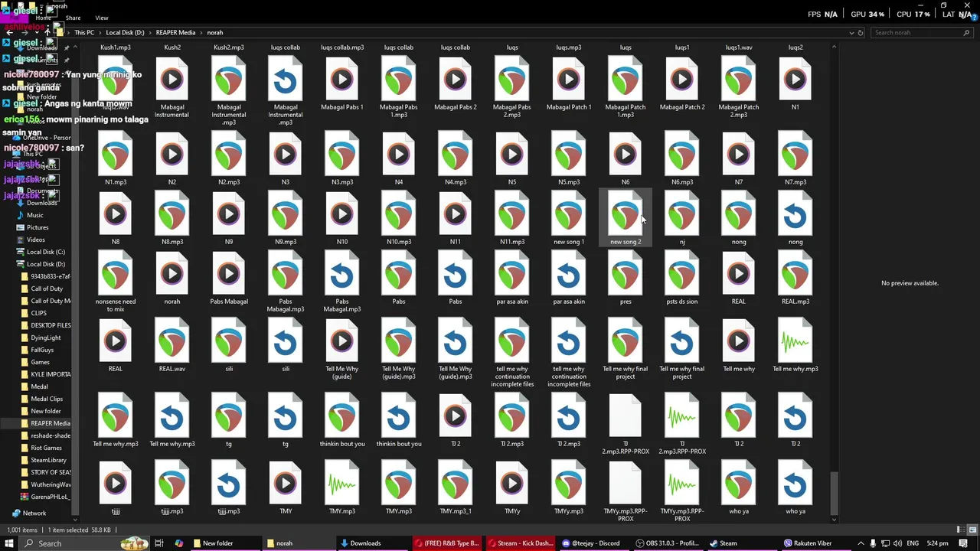Click the ENG language indicator in tray

coord(913,543)
